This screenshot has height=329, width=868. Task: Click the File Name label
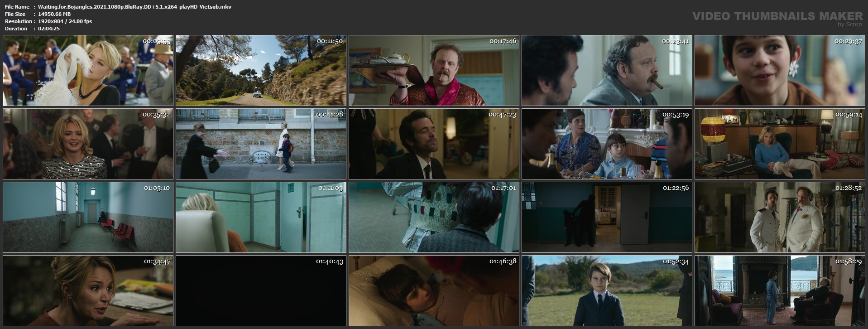click(17, 7)
